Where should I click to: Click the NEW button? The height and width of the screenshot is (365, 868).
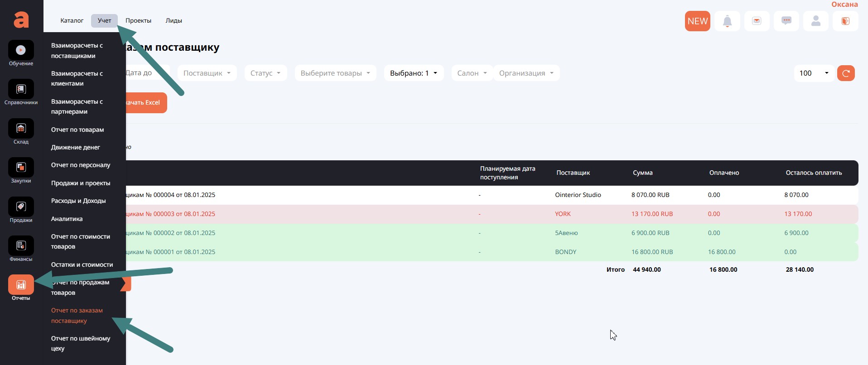tap(697, 21)
